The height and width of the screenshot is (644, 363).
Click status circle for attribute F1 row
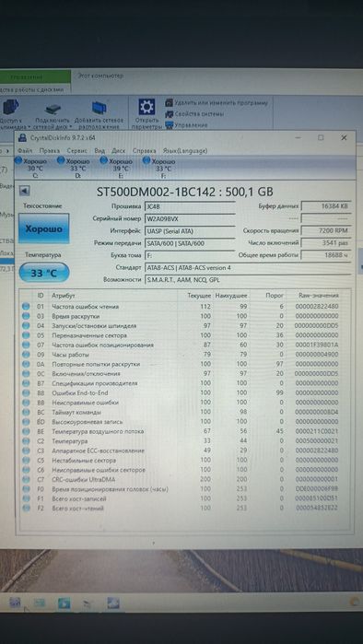(x=27, y=498)
